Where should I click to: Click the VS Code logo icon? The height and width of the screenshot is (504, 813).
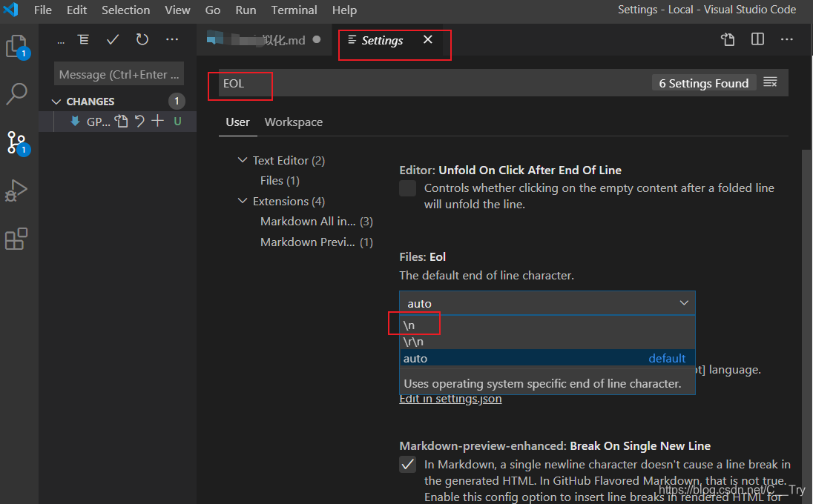click(11, 10)
